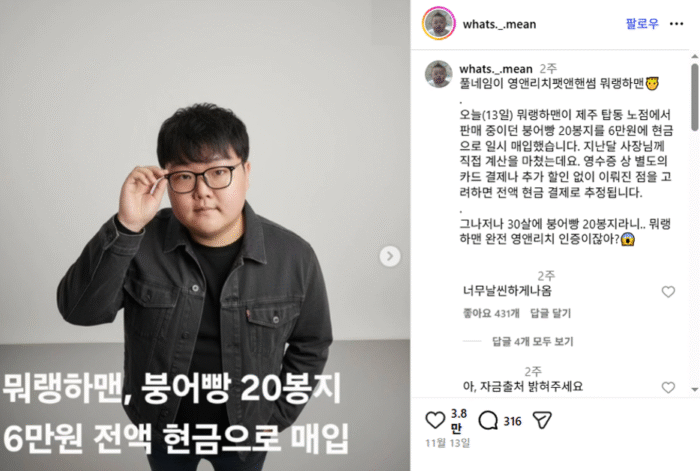Like the comment 아, 자금출처 밝혀주세요
This screenshot has width=700, height=471.
click(668, 387)
